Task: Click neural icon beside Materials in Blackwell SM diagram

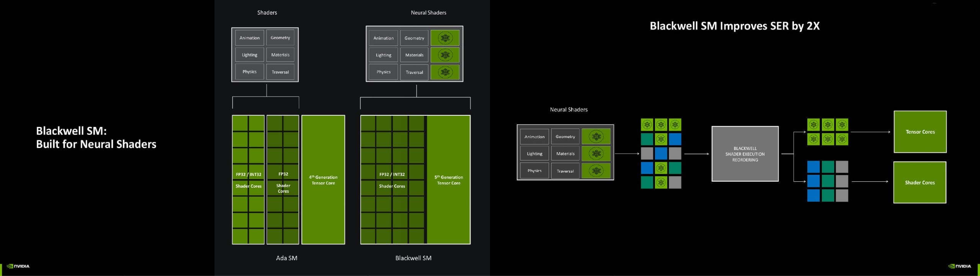Action: [445, 55]
